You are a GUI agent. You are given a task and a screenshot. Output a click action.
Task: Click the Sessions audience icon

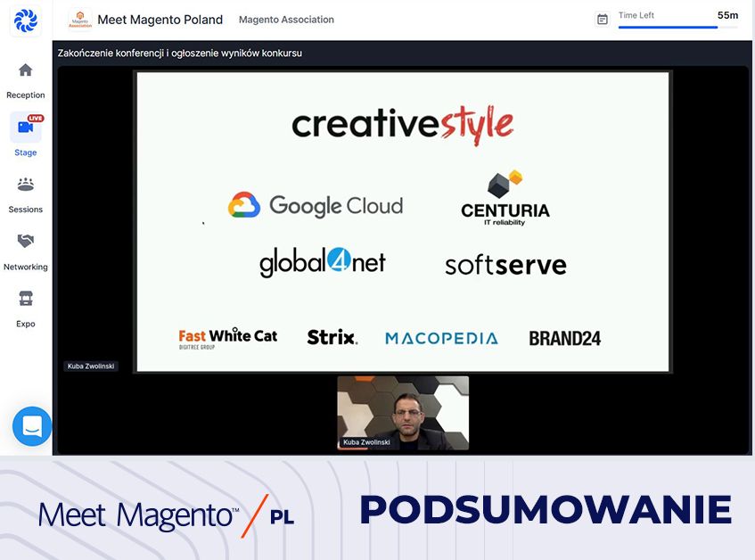point(25,185)
